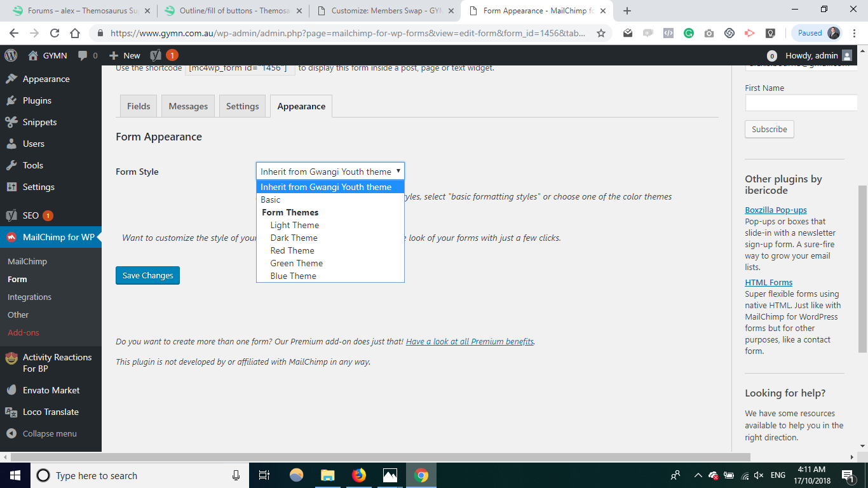Choose Red Theme from the list
Viewport: 868px width, 488px height.
coord(330,250)
